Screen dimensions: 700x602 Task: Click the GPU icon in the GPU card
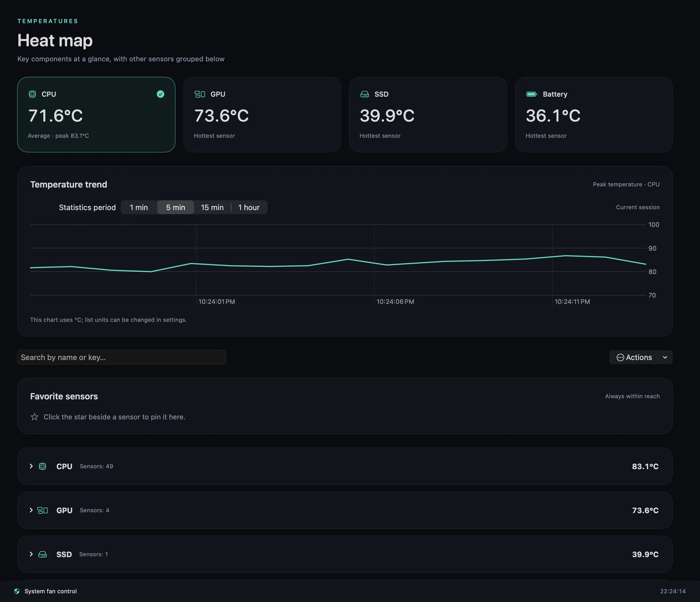200,94
